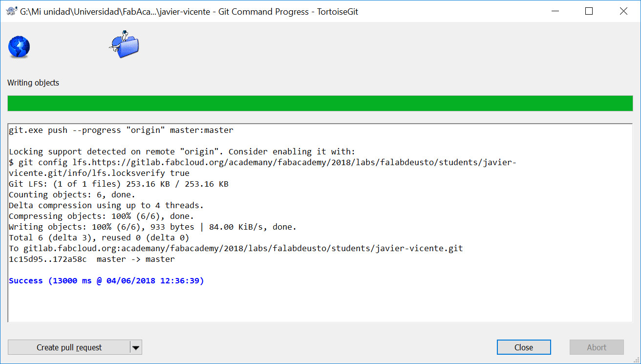This screenshot has height=364, width=641.
Task: Click the "Compressing objects: 100%" line
Action: point(102,216)
